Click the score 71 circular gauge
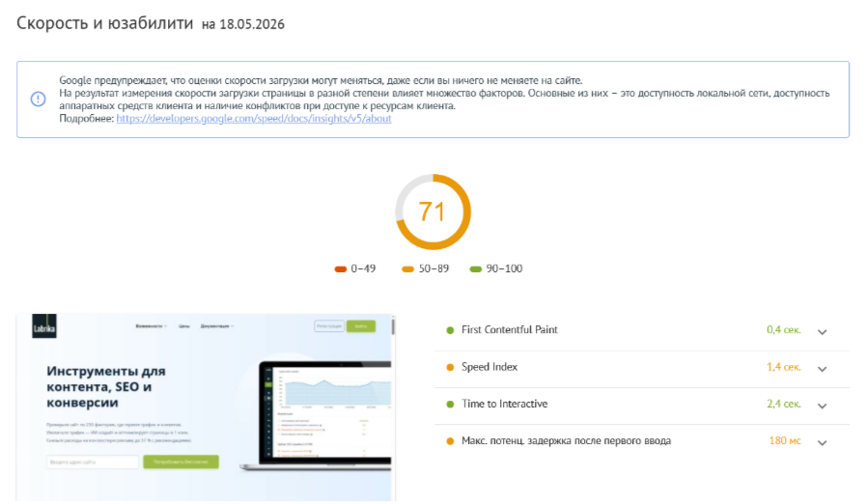 pos(433,211)
